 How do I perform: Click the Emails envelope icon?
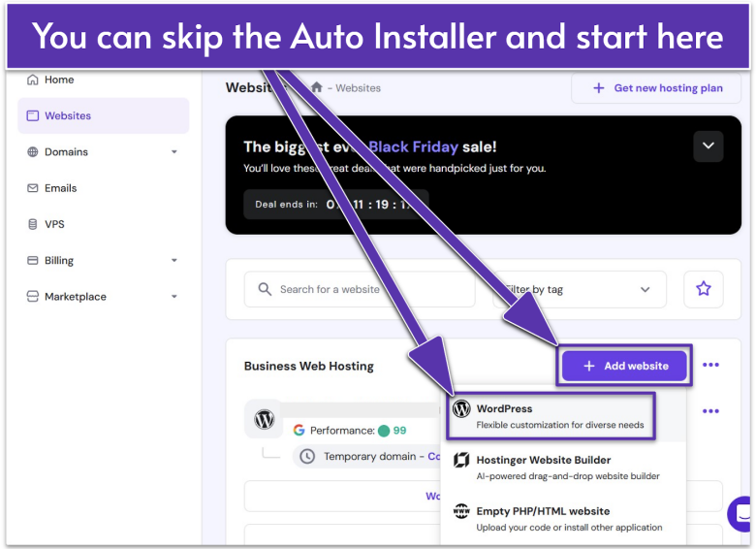[x=32, y=188]
